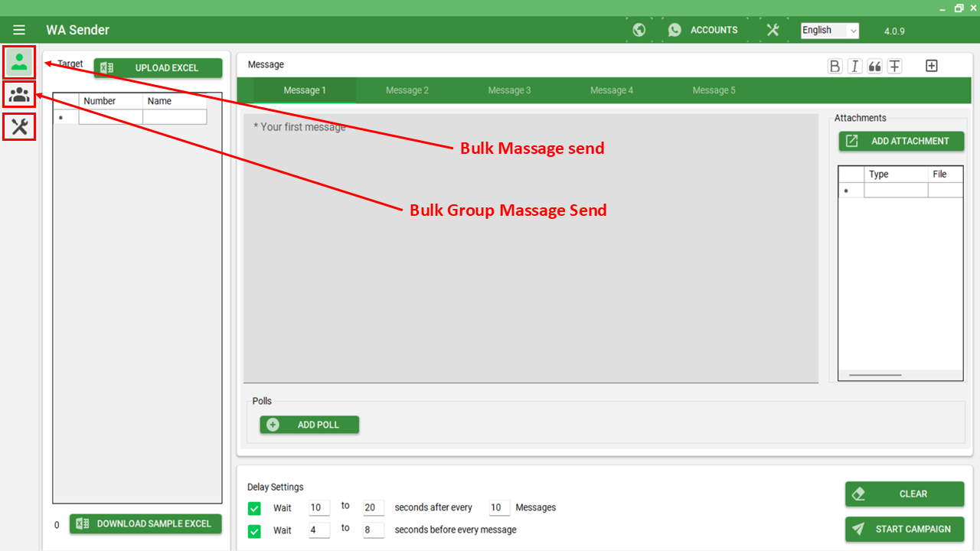Viewport: 980px width, 551px height.
Task: Apply strikethrough formatting to message
Action: tap(894, 66)
